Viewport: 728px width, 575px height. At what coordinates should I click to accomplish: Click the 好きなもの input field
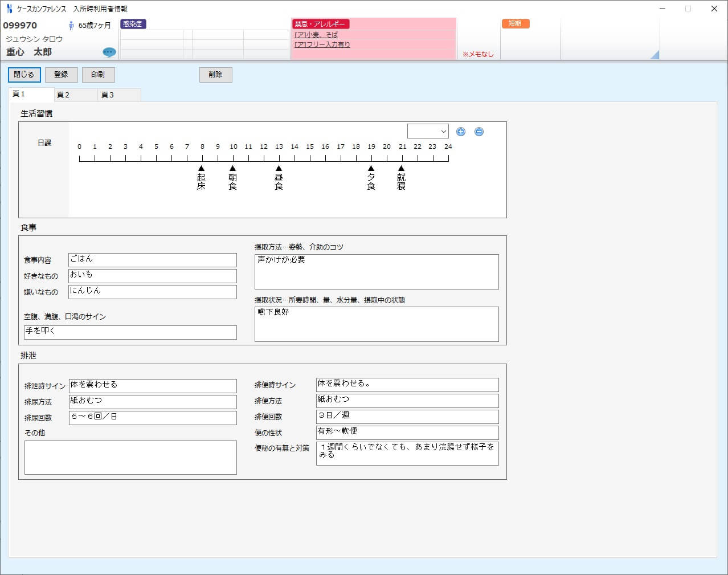[x=152, y=276]
